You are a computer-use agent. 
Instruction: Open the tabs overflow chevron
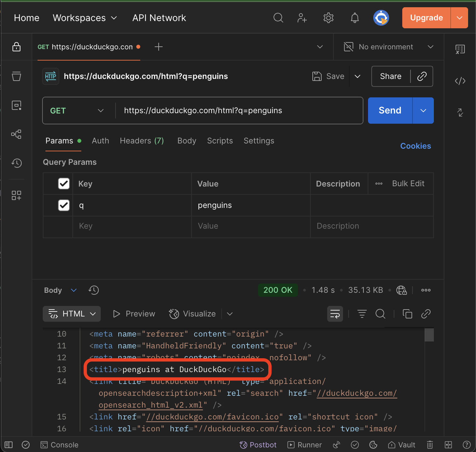pyautogui.click(x=320, y=47)
